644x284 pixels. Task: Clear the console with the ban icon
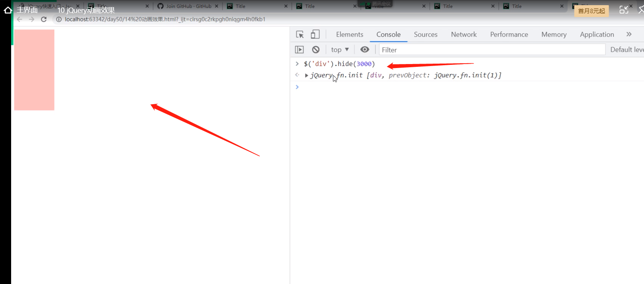tap(316, 50)
